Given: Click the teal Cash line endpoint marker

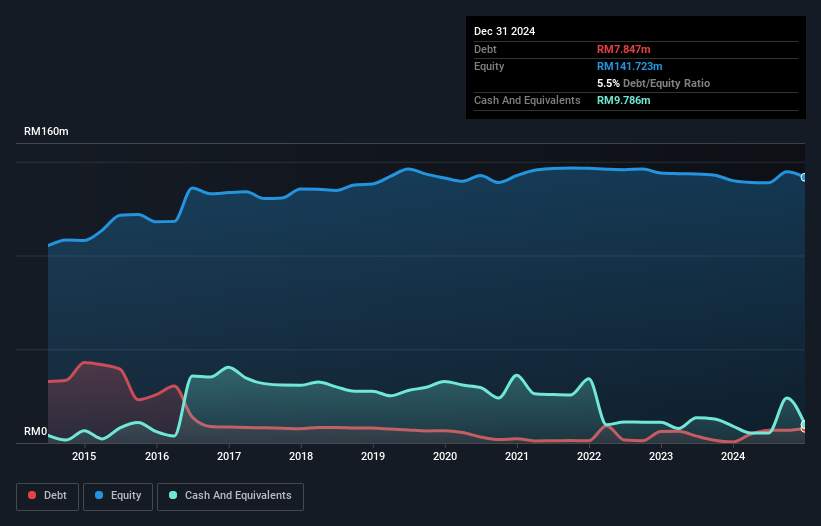Looking at the screenshot, I should tap(804, 426).
